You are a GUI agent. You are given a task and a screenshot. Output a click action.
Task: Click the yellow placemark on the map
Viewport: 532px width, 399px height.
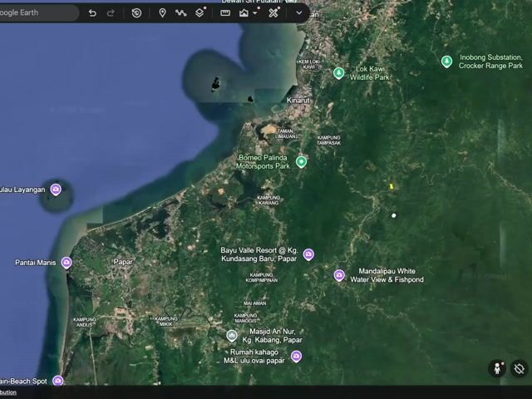392,186
